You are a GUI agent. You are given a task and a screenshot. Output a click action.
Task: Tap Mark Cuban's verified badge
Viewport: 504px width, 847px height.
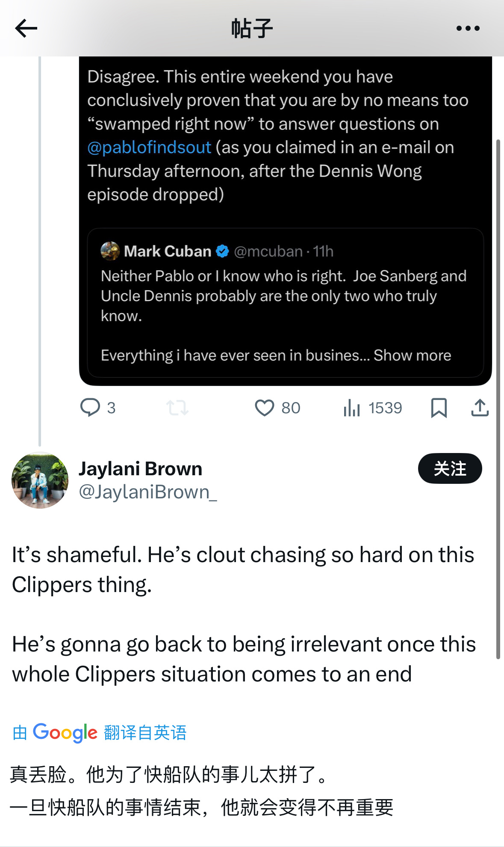point(222,251)
